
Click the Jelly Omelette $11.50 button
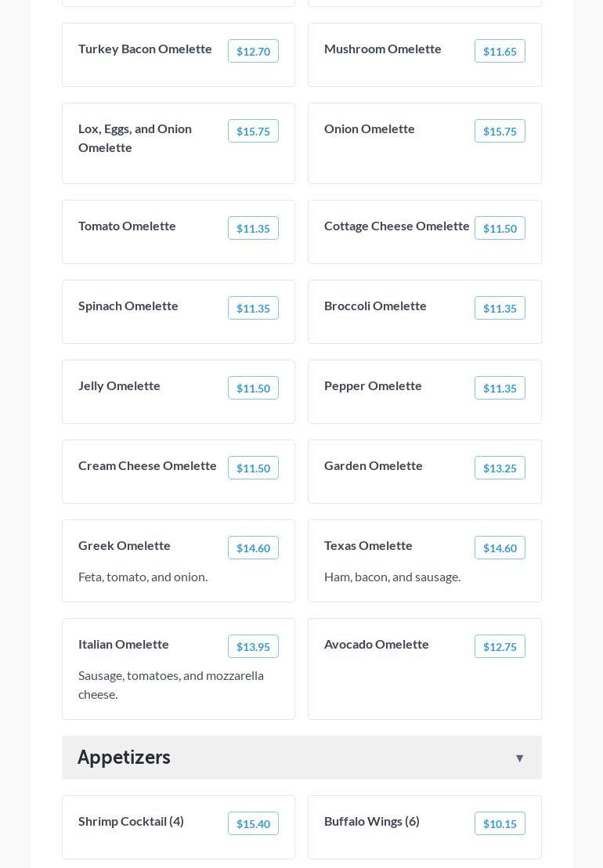coord(253,389)
